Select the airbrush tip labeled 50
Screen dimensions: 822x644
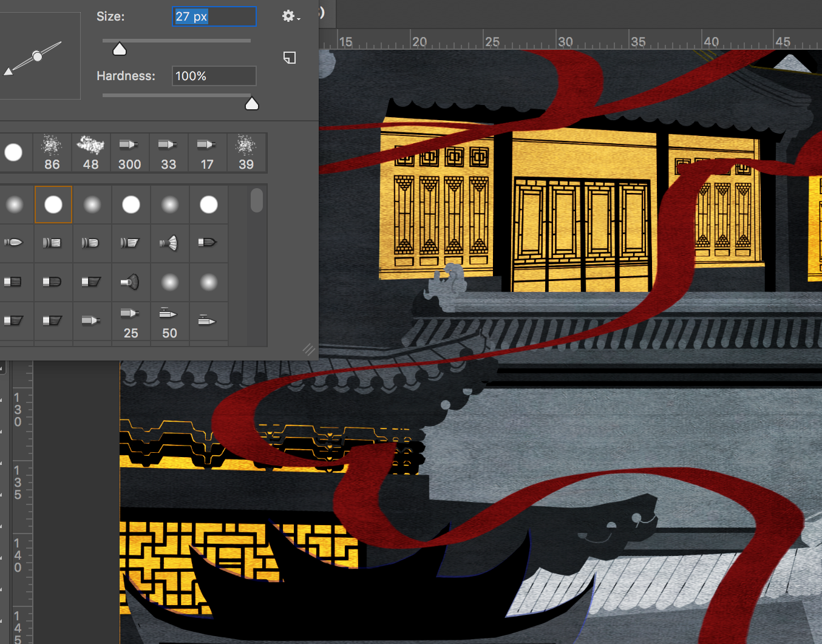(x=169, y=322)
